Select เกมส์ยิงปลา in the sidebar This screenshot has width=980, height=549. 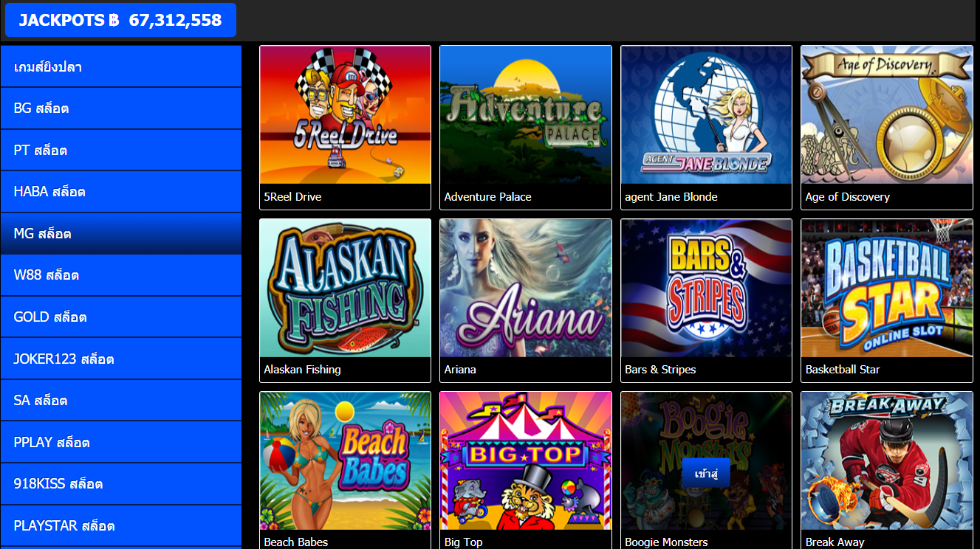click(x=121, y=66)
